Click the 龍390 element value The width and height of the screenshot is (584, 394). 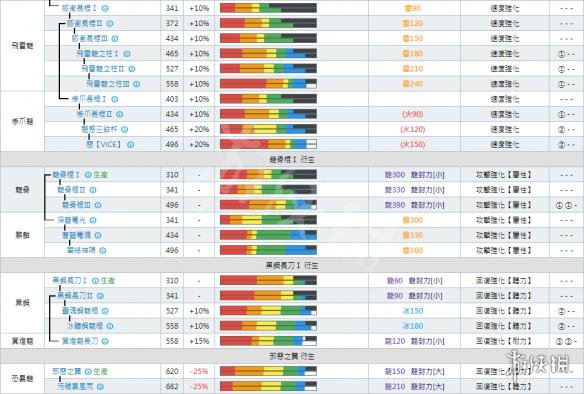tap(394, 205)
